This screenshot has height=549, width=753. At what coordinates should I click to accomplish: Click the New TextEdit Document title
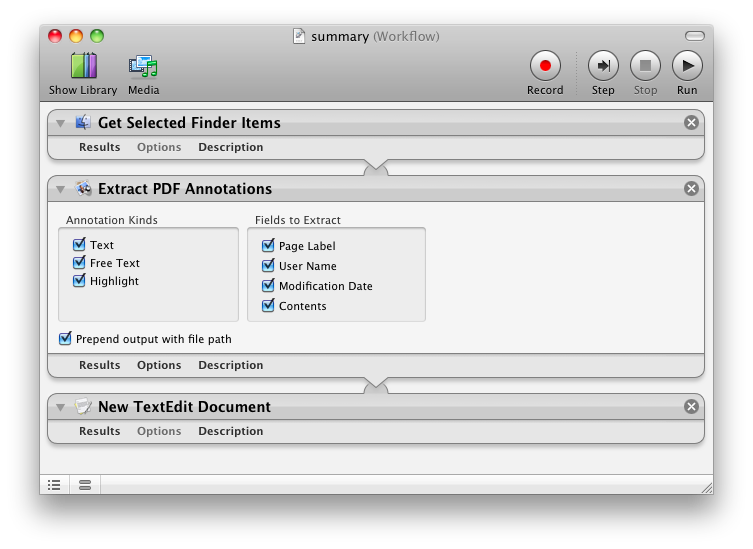(184, 407)
